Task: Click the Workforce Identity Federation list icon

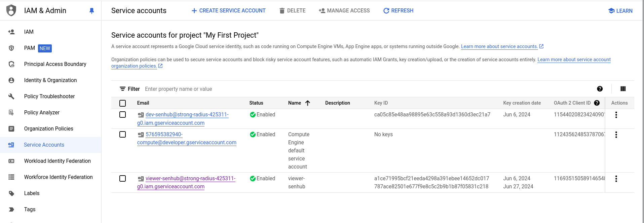Action: [x=11, y=177]
